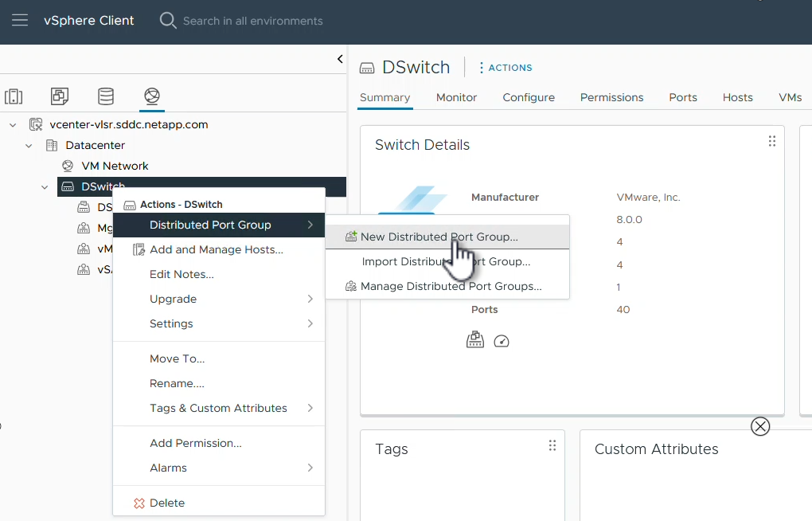Click the Tags card drag handle
812x521 pixels.
tap(552, 445)
